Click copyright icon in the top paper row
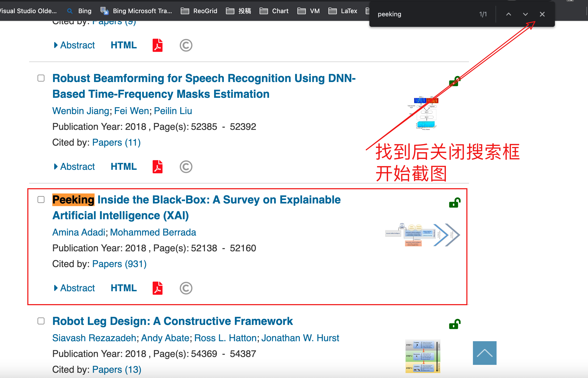The image size is (588, 378). pyautogui.click(x=186, y=45)
